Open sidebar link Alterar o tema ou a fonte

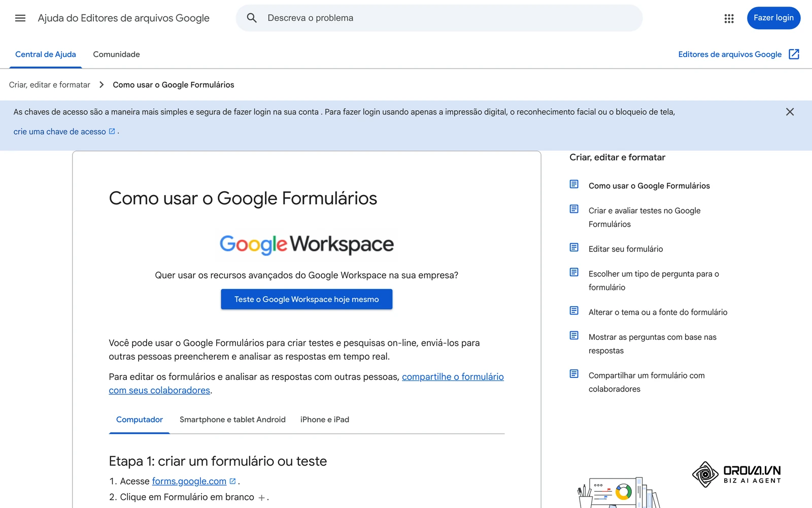click(x=658, y=312)
